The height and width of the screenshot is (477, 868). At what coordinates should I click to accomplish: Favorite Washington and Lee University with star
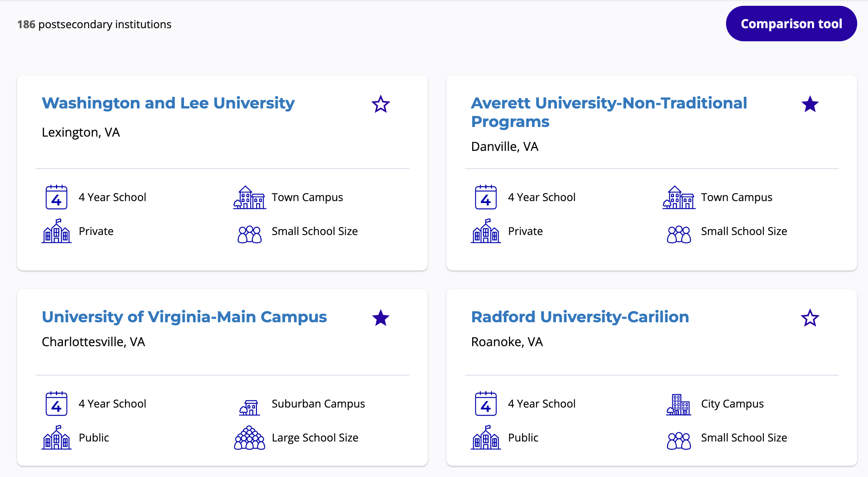[x=380, y=104]
